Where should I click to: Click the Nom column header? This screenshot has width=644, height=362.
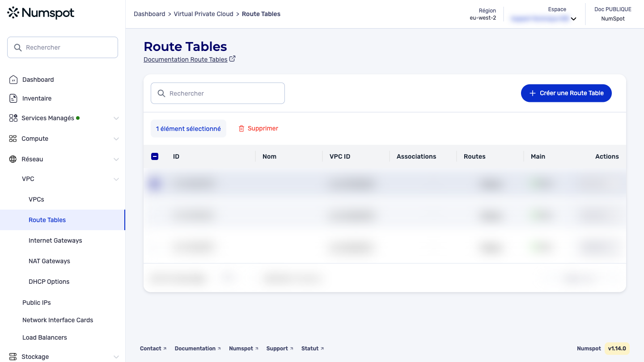[x=269, y=156]
